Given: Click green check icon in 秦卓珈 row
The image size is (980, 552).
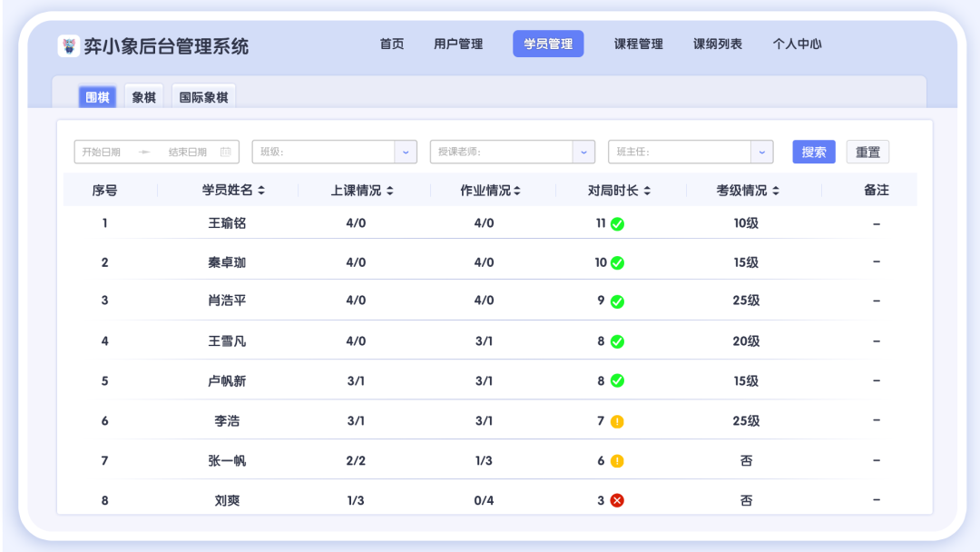Looking at the screenshot, I should (x=618, y=262).
